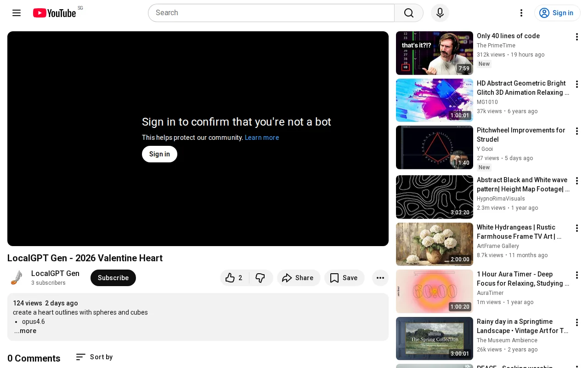
Task: Sign in from the video player prompt
Action: click(159, 154)
